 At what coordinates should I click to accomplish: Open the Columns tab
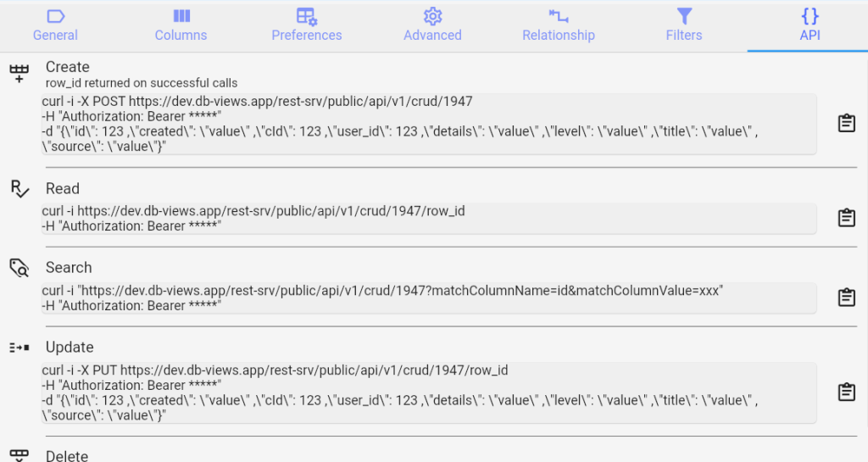point(181,25)
